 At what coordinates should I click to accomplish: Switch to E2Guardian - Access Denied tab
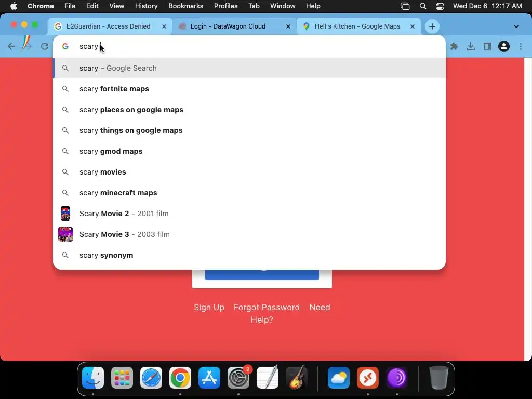pos(108,26)
